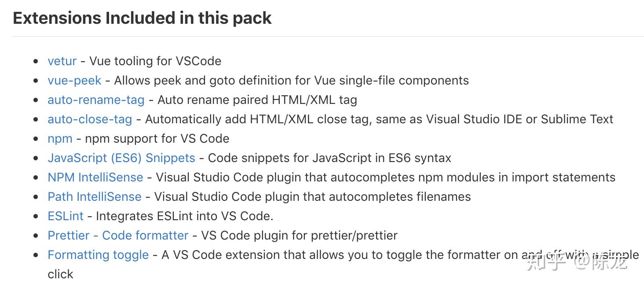
Task: Click the vue-peek link
Action: 74,80
